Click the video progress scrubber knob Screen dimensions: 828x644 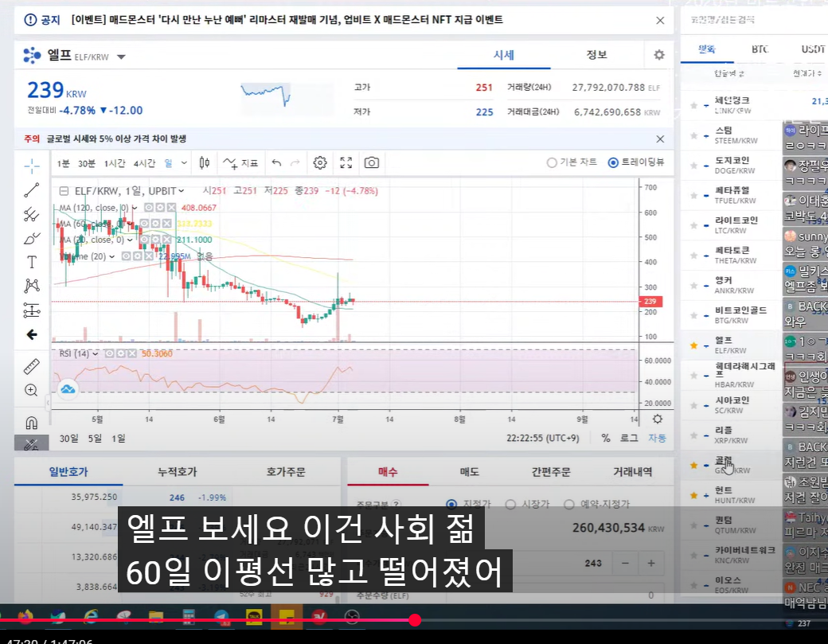click(x=415, y=620)
